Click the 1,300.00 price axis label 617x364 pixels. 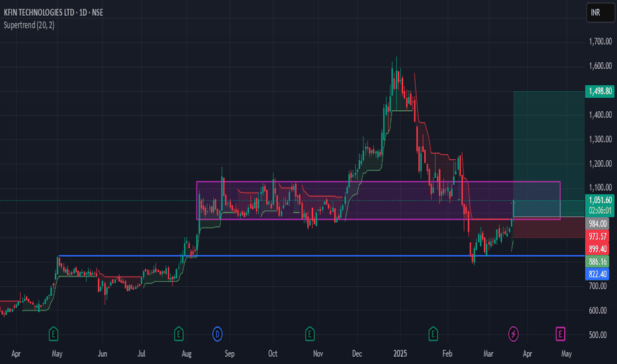coord(600,139)
